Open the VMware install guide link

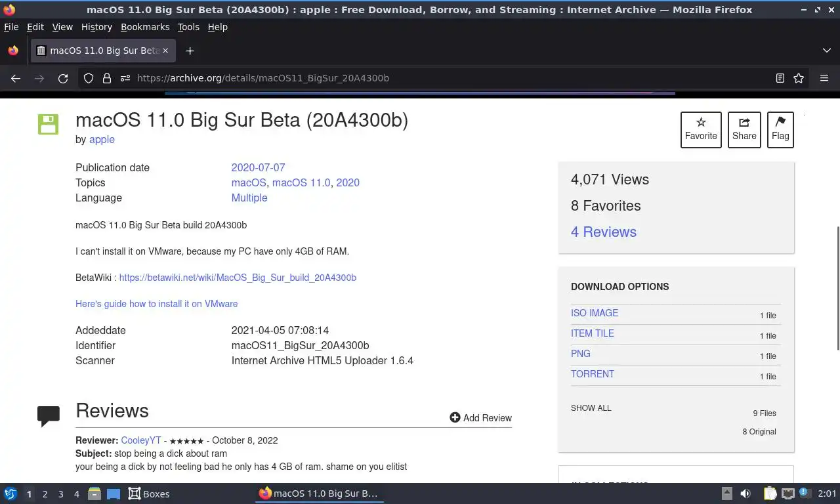pyautogui.click(x=156, y=304)
